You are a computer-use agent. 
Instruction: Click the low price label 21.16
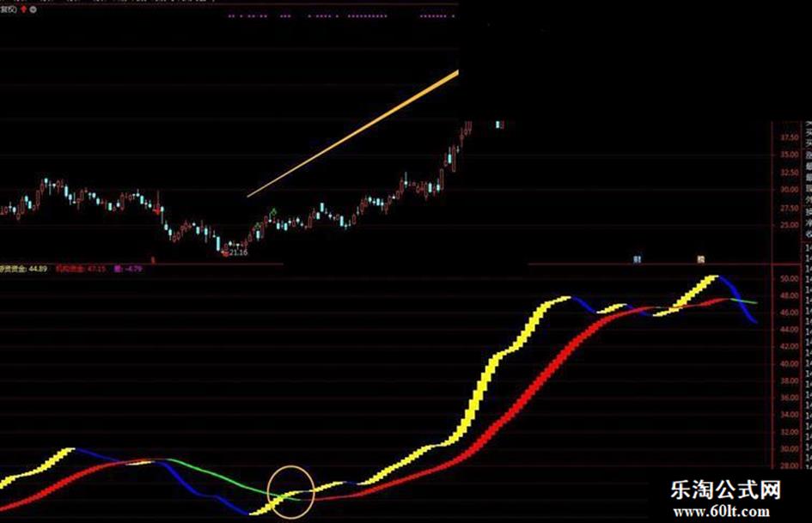click(238, 252)
